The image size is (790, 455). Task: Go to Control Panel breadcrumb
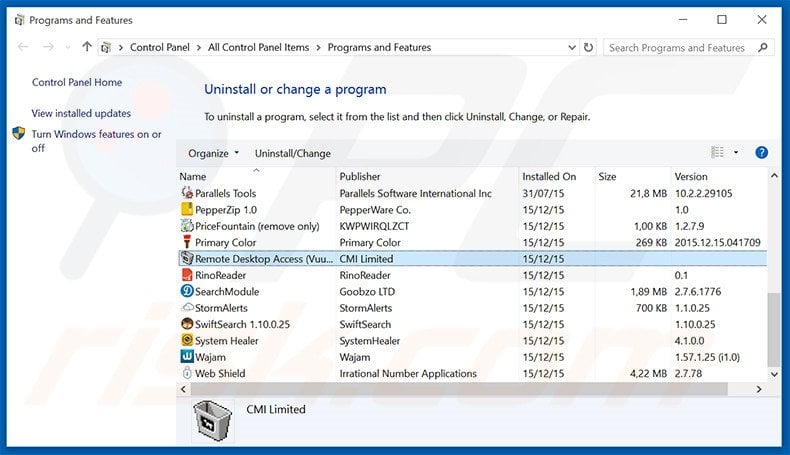160,47
